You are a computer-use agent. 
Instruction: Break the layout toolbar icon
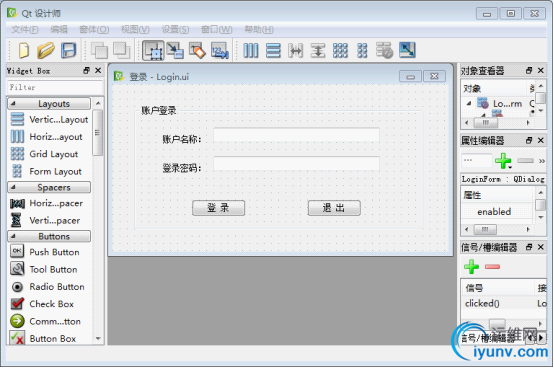point(384,50)
